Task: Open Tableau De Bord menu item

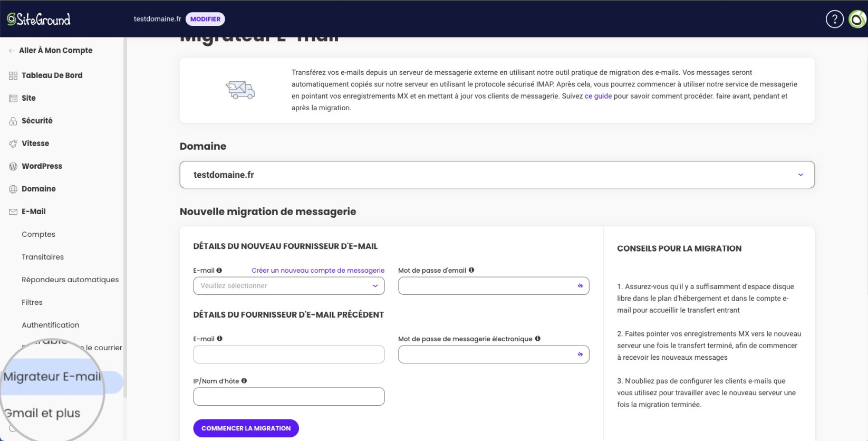Action: click(52, 75)
